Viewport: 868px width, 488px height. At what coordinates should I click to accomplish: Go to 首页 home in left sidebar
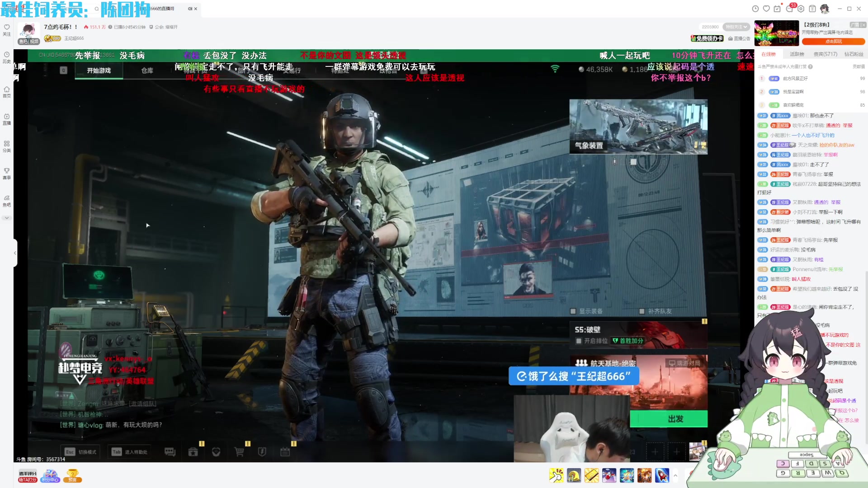coord(7,92)
